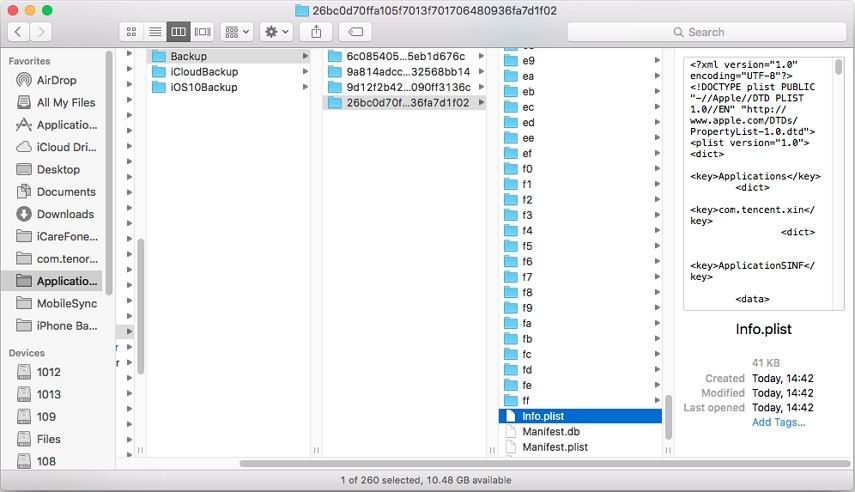Click the Info.plist preview title
This screenshot has width=855, height=492.
point(763,329)
